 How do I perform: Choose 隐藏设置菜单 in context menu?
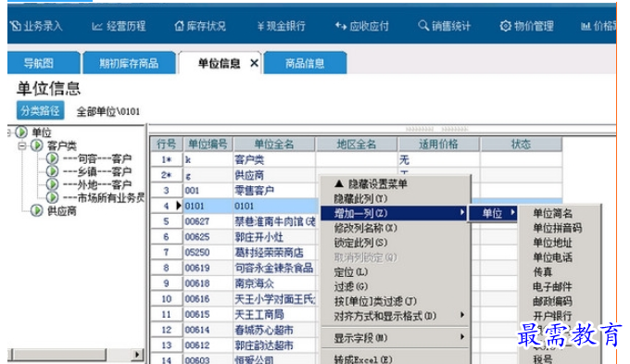pyautogui.click(x=396, y=184)
